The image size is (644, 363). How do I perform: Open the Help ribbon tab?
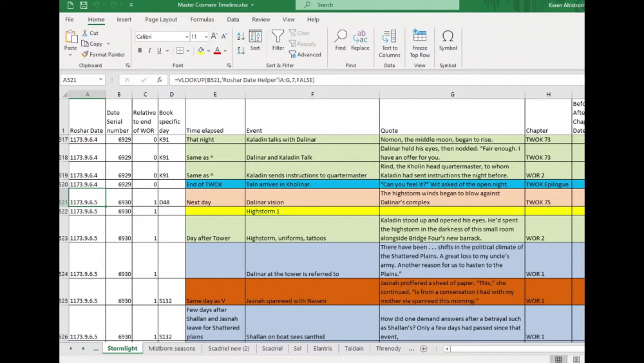pos(313,19)
